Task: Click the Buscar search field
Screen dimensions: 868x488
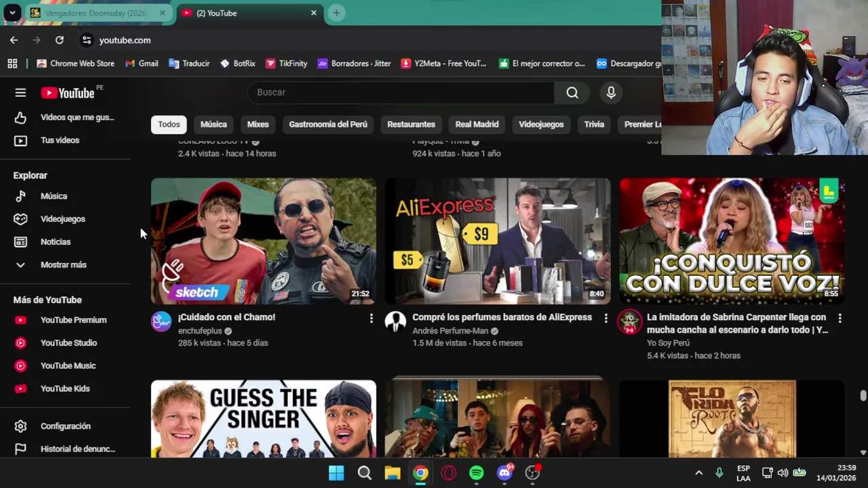Action: point(401,93)
